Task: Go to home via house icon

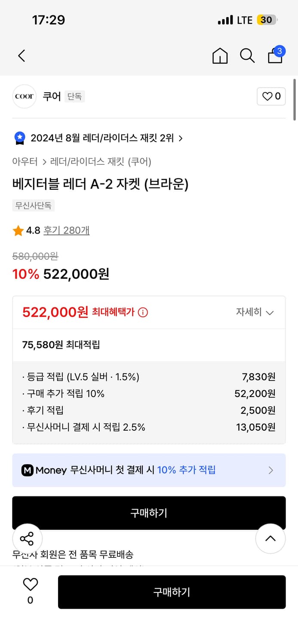Action: [x=220, y=55]
